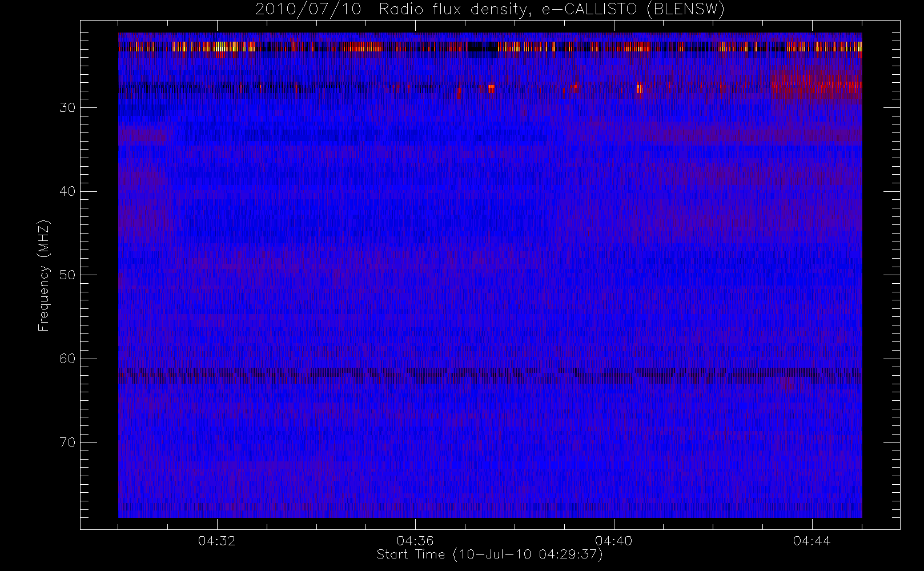Image resolution: width=924 pixels, height=571 pixels.
Task: Click the 04:44 time tick label
Action: (811, 541)
